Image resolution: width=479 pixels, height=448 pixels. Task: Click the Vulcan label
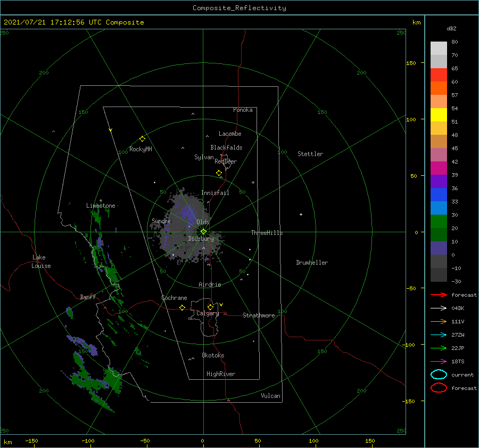tap(270, 396)
